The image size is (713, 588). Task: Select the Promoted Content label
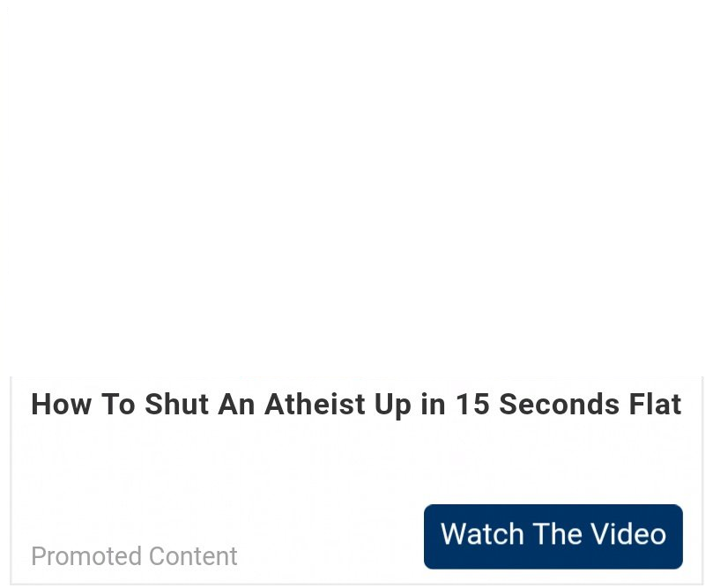[x=134, y=555]
